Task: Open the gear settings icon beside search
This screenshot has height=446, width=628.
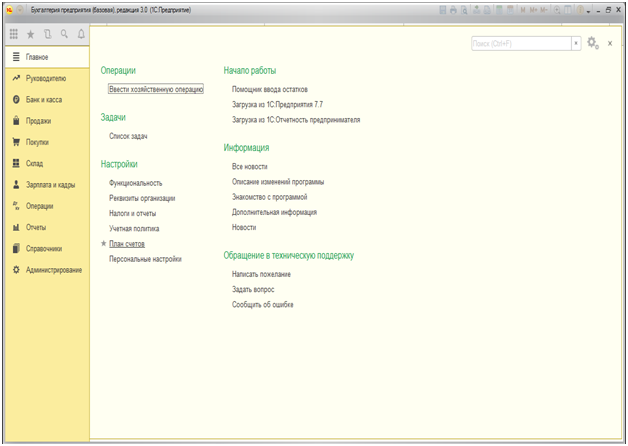Action: pyautogui.click(x=593, y=44)
